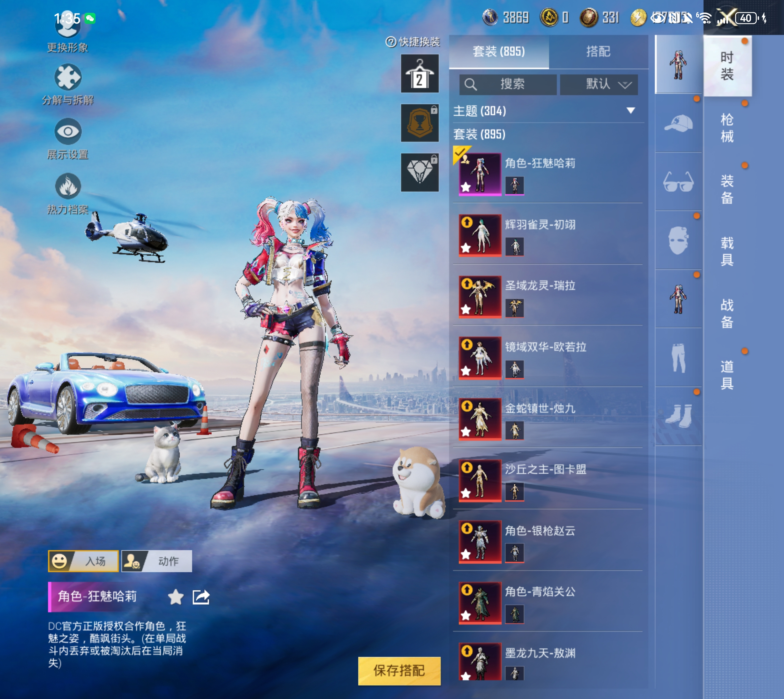Switch to 套装 (895) tab
Screen dimensions: 784x699
(499, 52)
